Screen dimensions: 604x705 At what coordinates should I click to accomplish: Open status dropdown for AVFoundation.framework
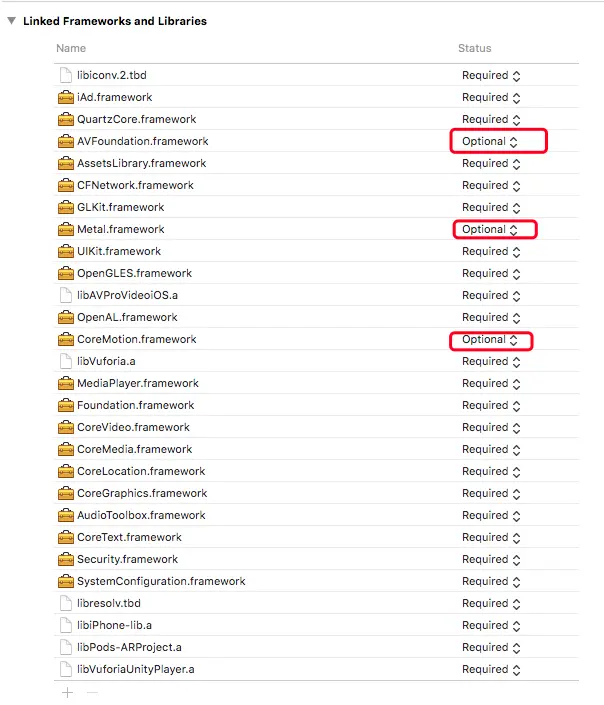[x=490, y=142]
